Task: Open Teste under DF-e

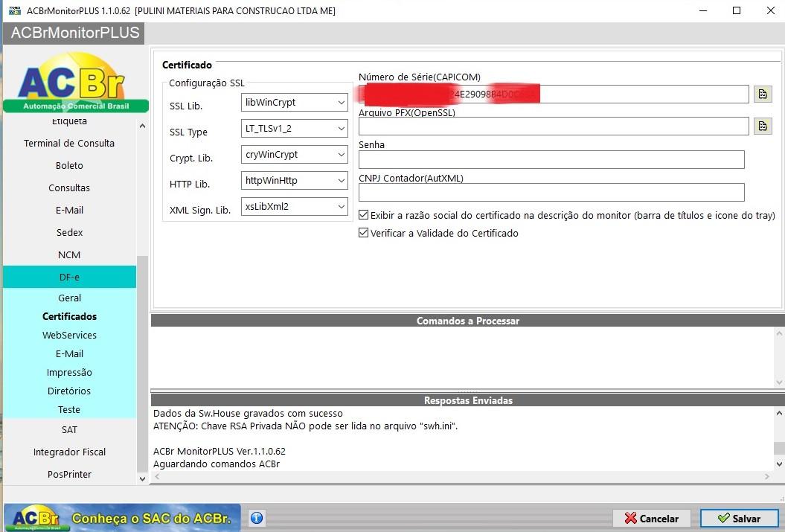Action: coord(69,409)
